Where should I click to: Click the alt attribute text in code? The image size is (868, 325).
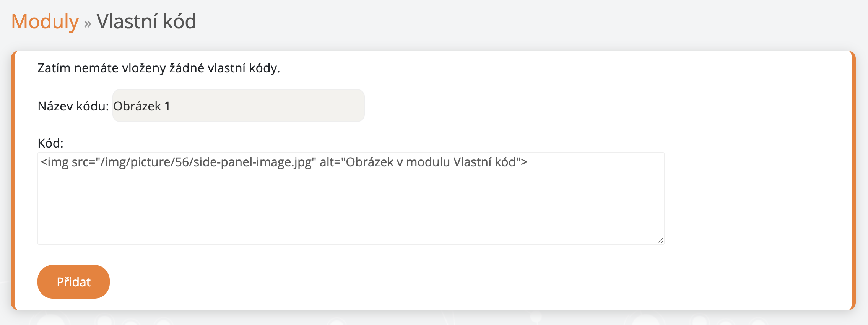click(421, 162)
